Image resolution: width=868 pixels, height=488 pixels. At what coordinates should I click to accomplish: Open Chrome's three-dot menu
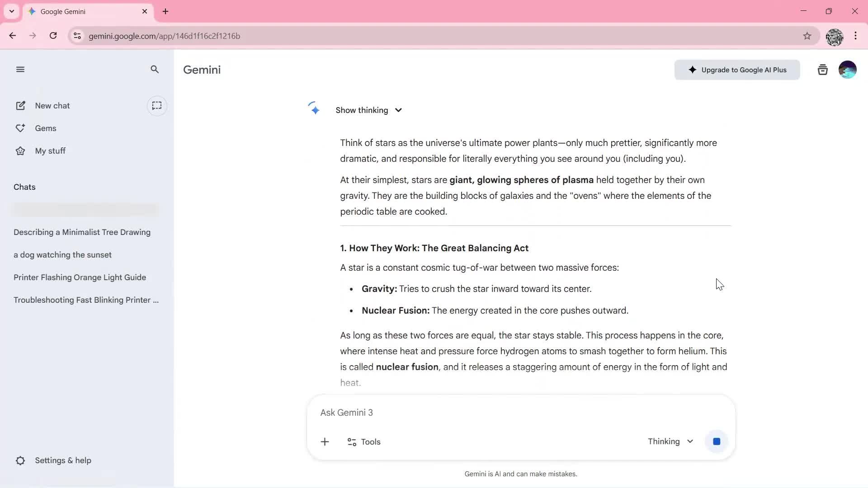pos(856,36)
